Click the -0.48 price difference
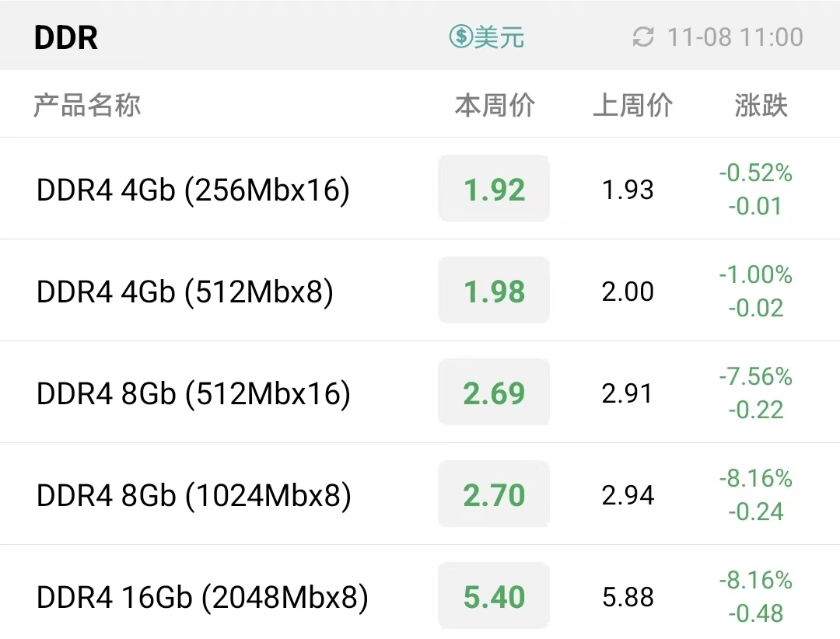 755,613
